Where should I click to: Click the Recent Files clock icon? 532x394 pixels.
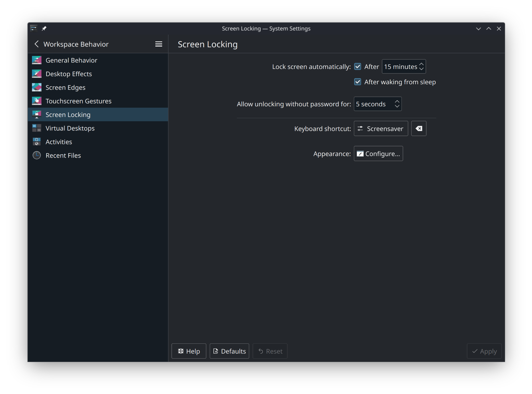[x=37, y=155]
